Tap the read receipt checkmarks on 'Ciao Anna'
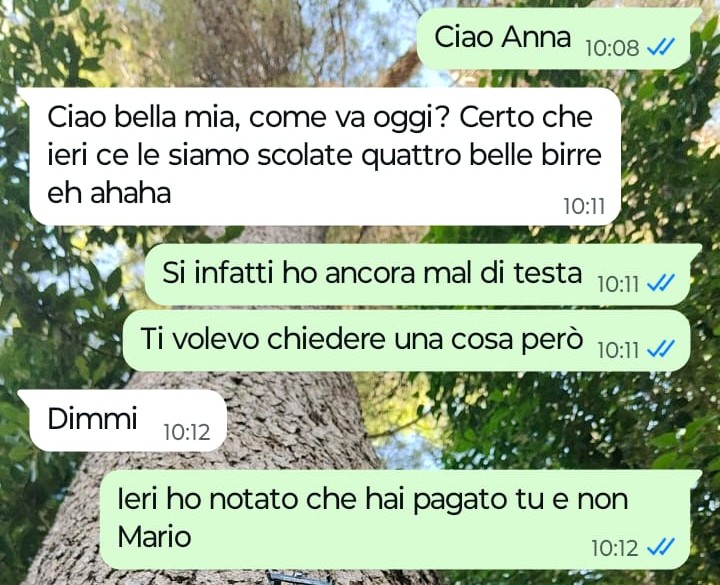This screenshot has height=585, width=720. pyautogui.click(x=661, y=46)
